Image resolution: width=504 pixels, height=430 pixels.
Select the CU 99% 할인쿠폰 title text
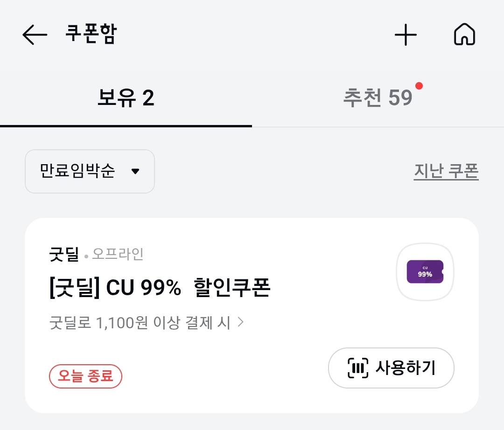tap(159, 289)
